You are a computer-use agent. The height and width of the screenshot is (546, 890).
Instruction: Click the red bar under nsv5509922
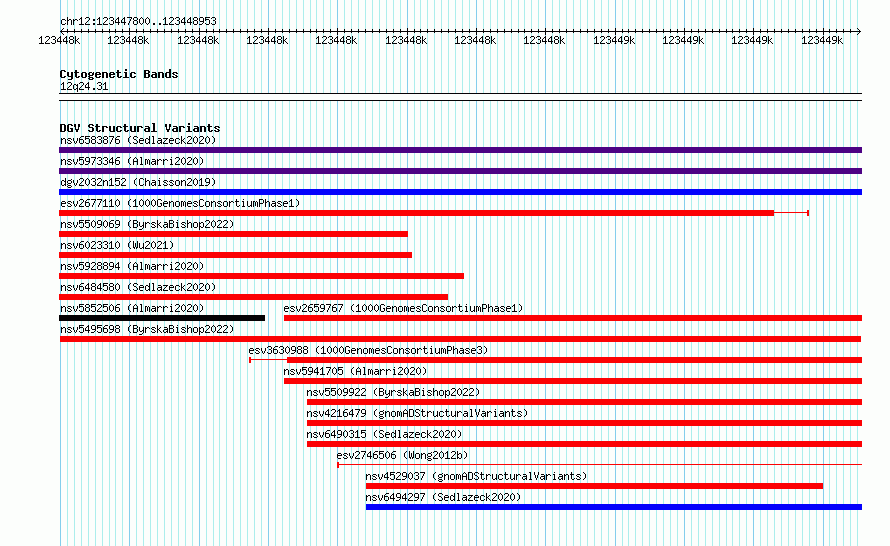coord(585,402)
